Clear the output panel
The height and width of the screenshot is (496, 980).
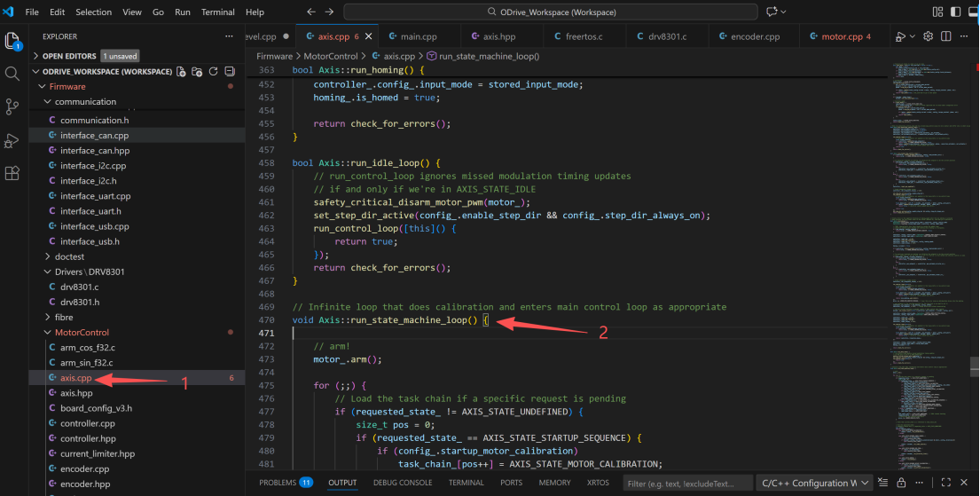pos(882,482)
